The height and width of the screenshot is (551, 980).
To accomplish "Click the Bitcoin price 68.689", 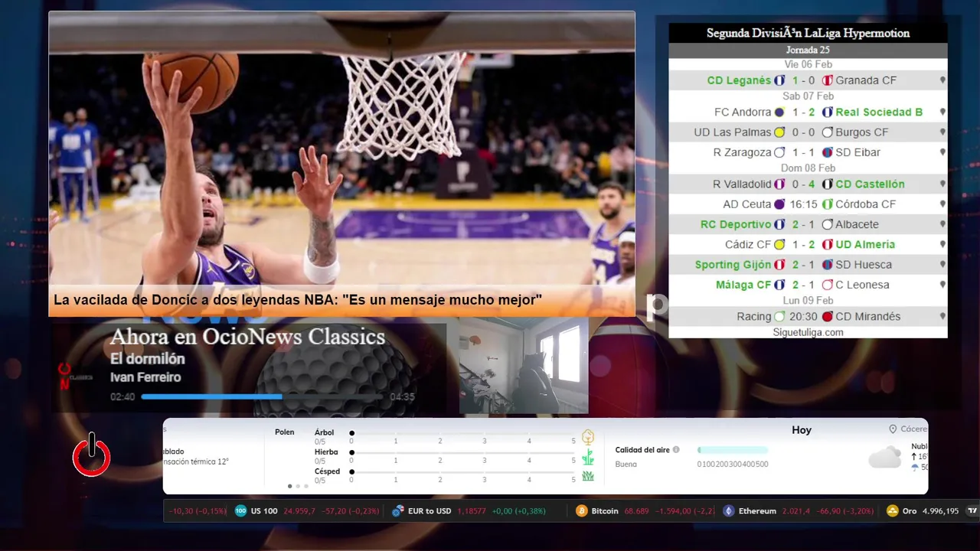I will coord(636,511).
